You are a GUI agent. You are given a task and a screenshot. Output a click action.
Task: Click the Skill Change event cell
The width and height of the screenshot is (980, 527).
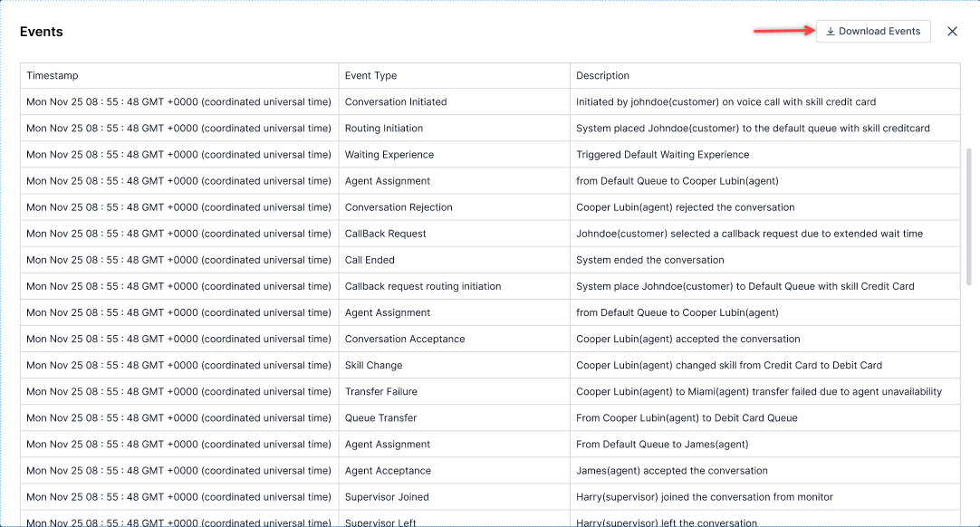click(373, 366)
